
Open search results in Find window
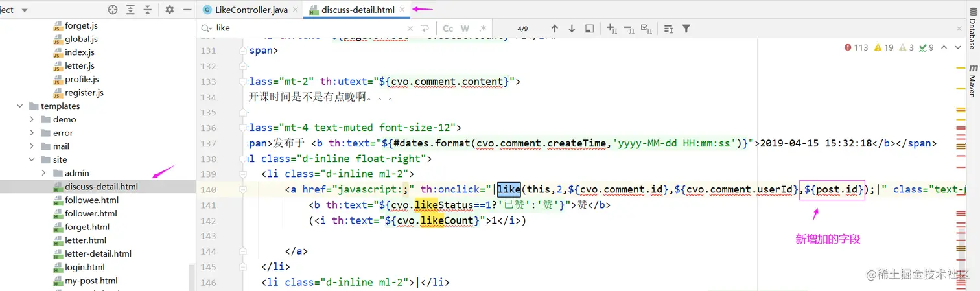pos(589,29)
